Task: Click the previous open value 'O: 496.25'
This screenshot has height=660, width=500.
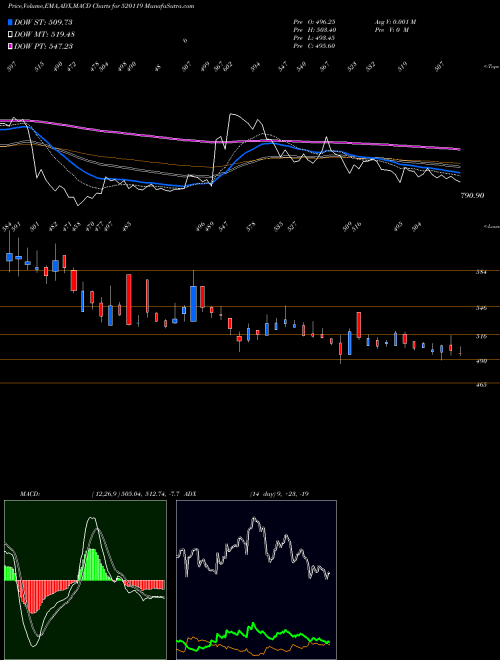Action: point(320,22)
